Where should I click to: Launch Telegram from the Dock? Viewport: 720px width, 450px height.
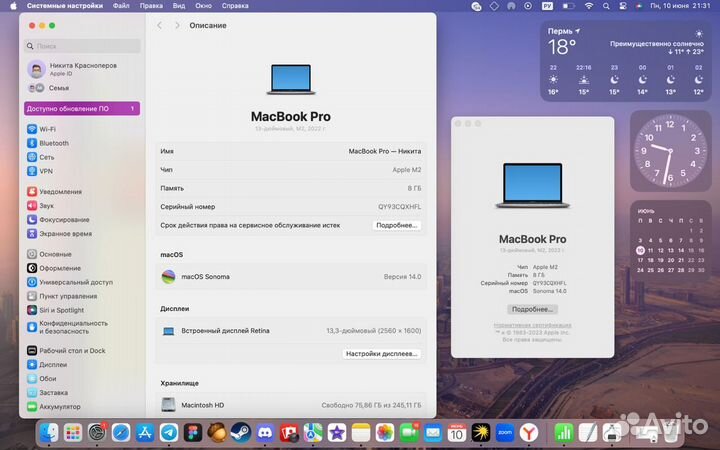[169, 433]
